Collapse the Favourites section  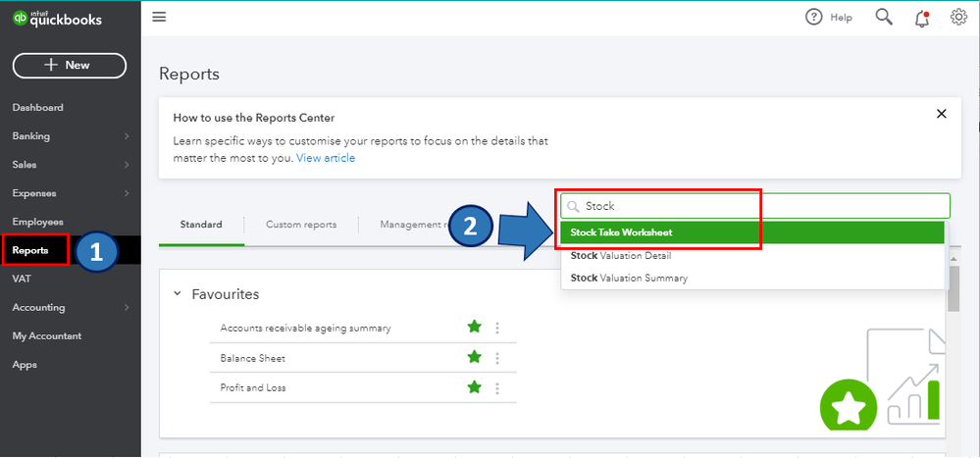pos(178,293)
